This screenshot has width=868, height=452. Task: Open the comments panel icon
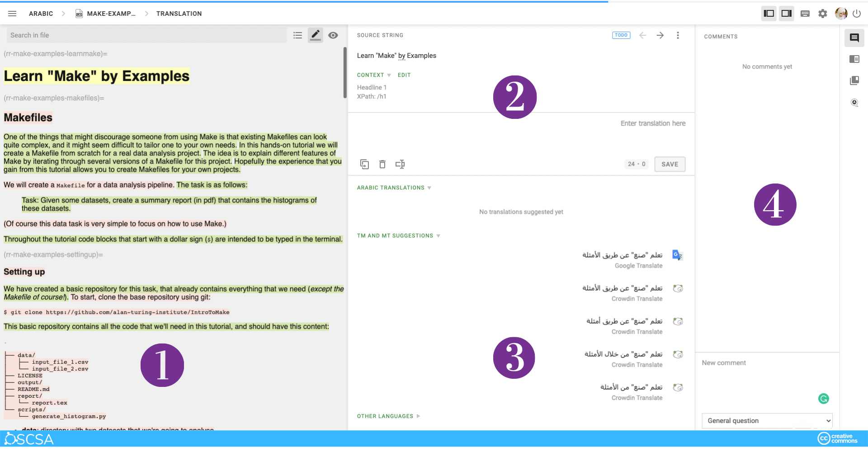click(854, 38)
